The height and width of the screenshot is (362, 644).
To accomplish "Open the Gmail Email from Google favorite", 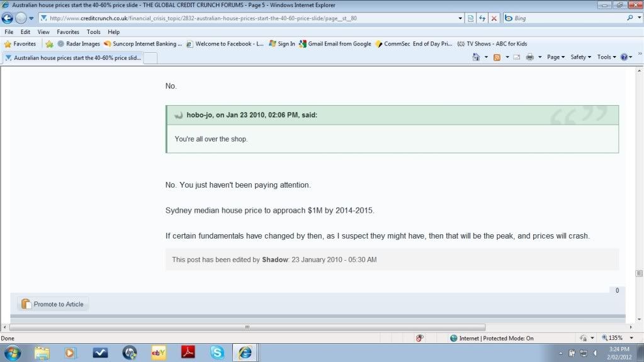I will (334, 44).
